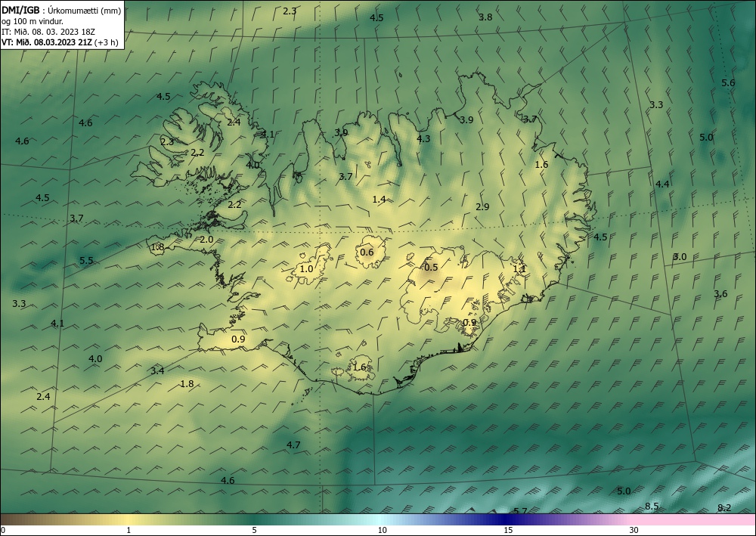Click the 'DMI/IGB : Úrkomumætti (mm)' title line
The image size is (756, 536).
click(x=61, y=11)
